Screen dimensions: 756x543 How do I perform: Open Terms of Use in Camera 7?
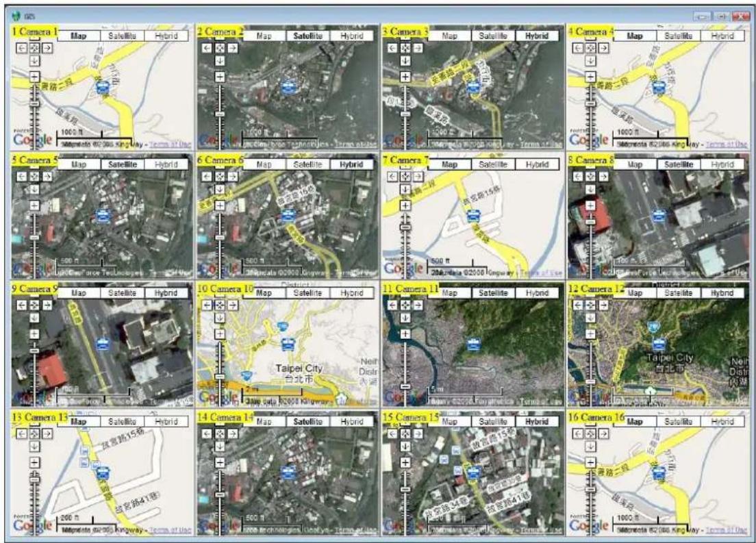(541, 273)
